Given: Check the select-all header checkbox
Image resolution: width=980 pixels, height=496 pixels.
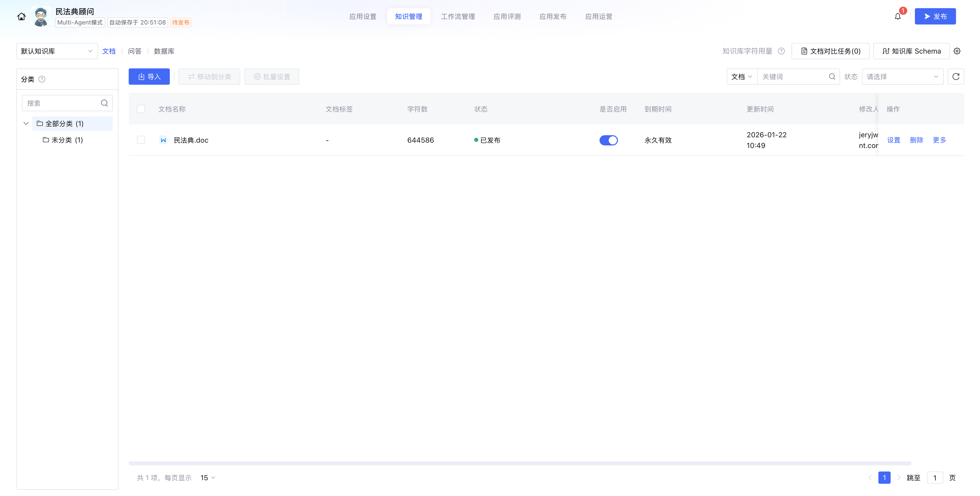Looking at the screenshot, I should pos(141,109).
